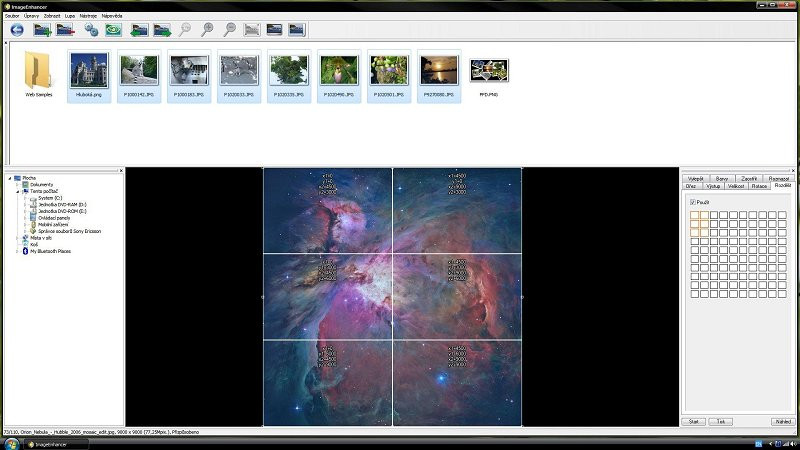This screenshot has height=450, width=800.
Task: Select the P1020490.JPG orchid thumbnail
Action: click(x=339, y=75)
